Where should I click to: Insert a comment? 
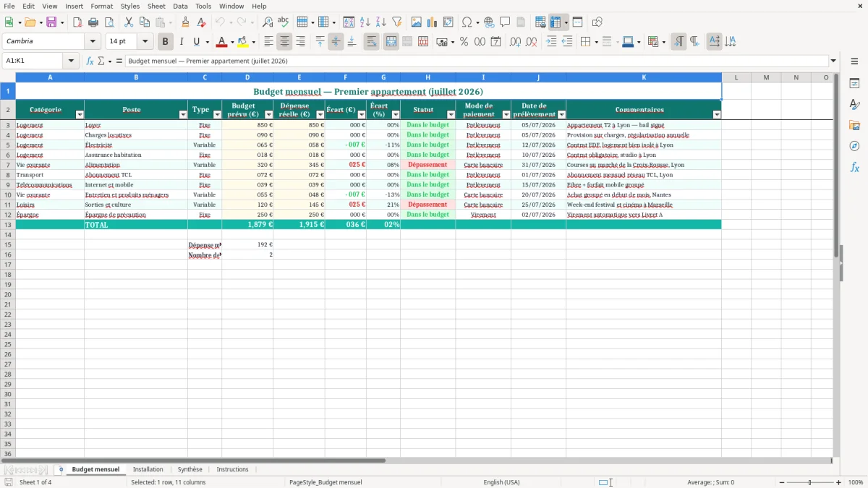coord(505,22)
